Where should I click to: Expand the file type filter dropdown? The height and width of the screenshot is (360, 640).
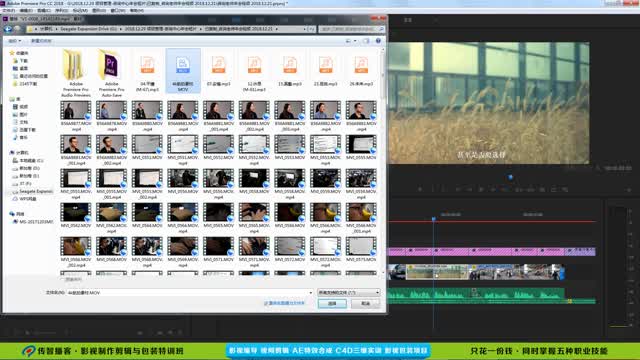(x=349, y=293)
